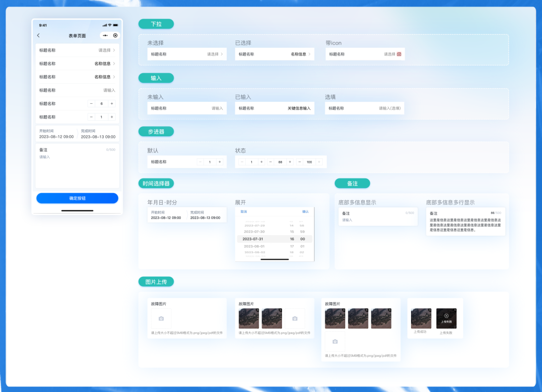Image resolution: width=542 pixels, height=392 pixels.
Task: Tap the back arrow in phone header
Action: [x=38, y=35]
